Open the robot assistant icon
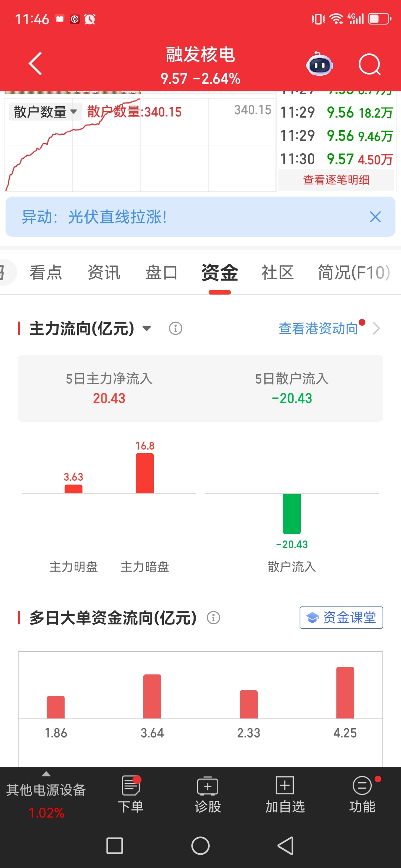This screenshot has height=868, width=401. click(x=319, y=64)
